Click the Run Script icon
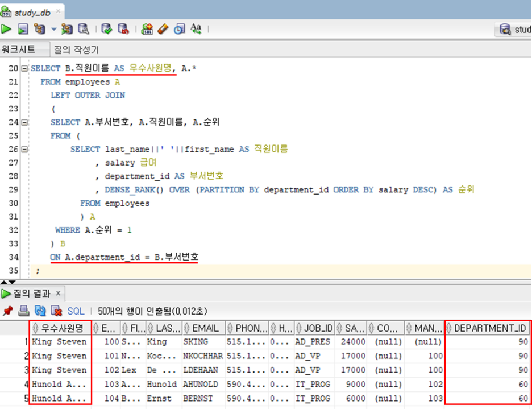 click(23, 29)
